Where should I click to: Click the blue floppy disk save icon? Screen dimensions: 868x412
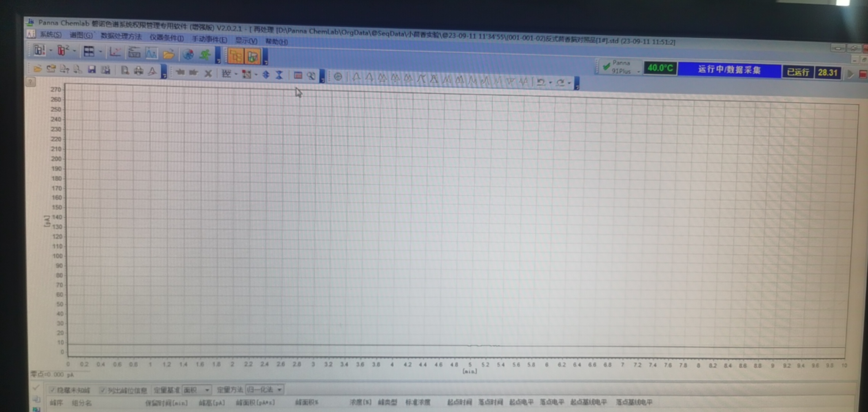click(92, 69)
